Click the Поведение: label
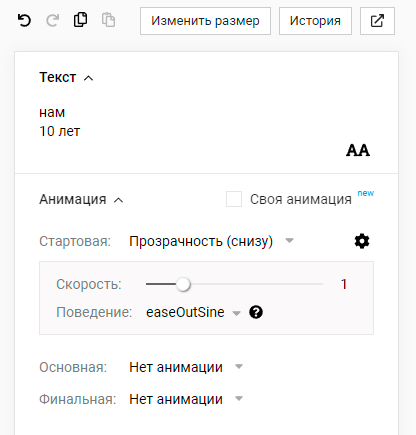This screenshot has width=416, height=435. (94, 312)
